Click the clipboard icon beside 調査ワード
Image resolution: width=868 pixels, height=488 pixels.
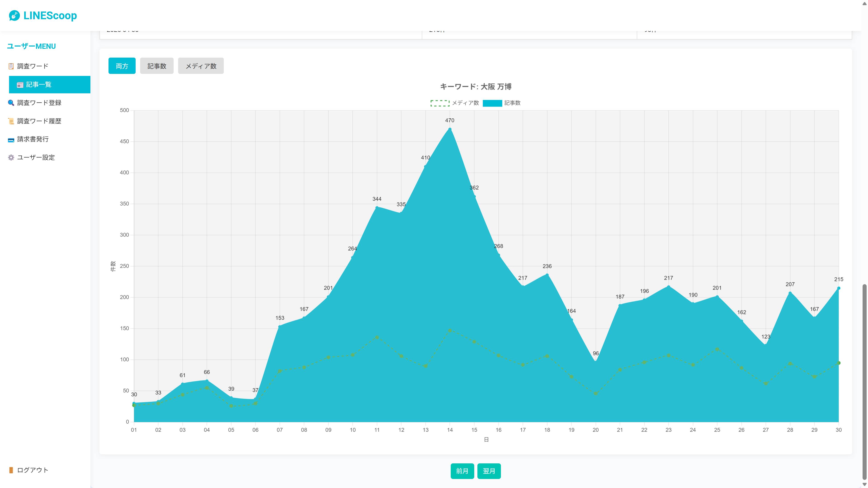pyautogui.click(x=11, y=66)
